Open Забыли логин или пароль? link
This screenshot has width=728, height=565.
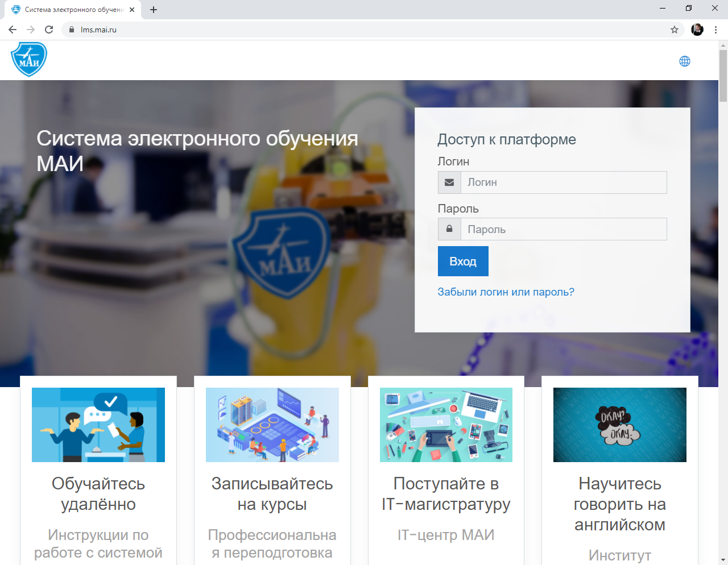point(506,292)
